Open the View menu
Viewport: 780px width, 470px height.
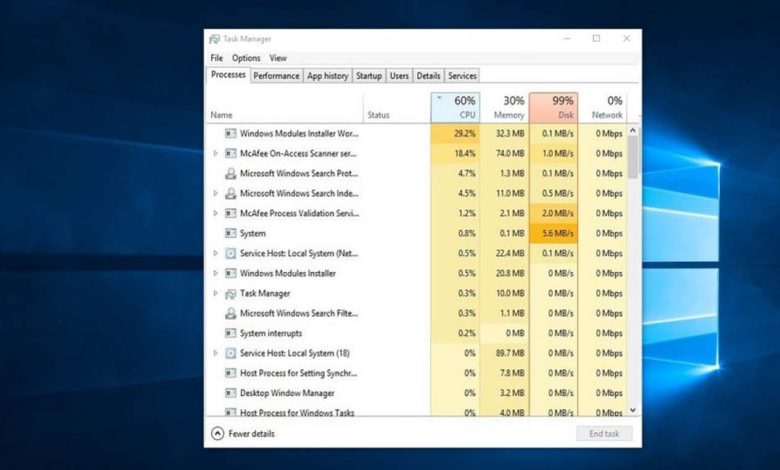[x=278, y=58]
